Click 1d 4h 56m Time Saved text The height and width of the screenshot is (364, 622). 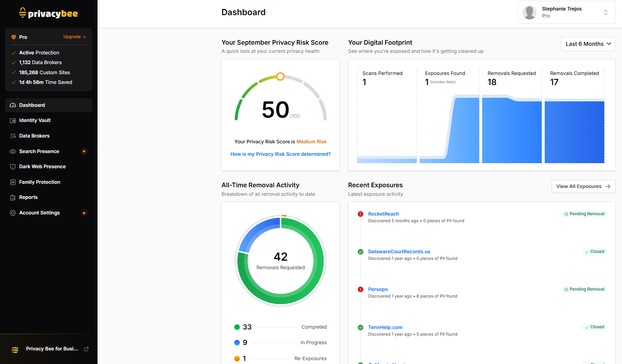(45, 82)
